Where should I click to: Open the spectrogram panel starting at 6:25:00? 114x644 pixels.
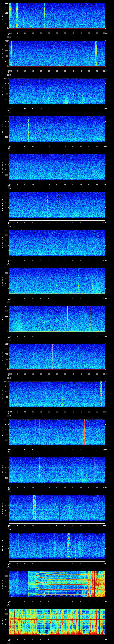coord(57,243)
